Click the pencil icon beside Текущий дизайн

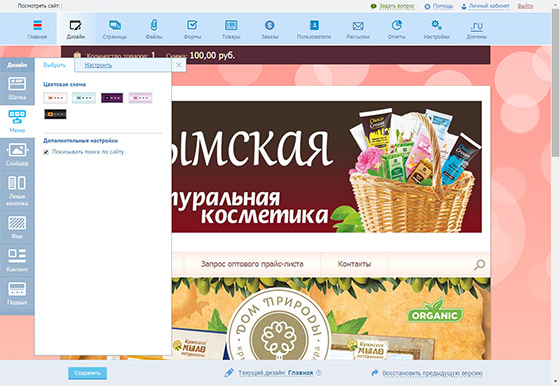click(229, 373)
